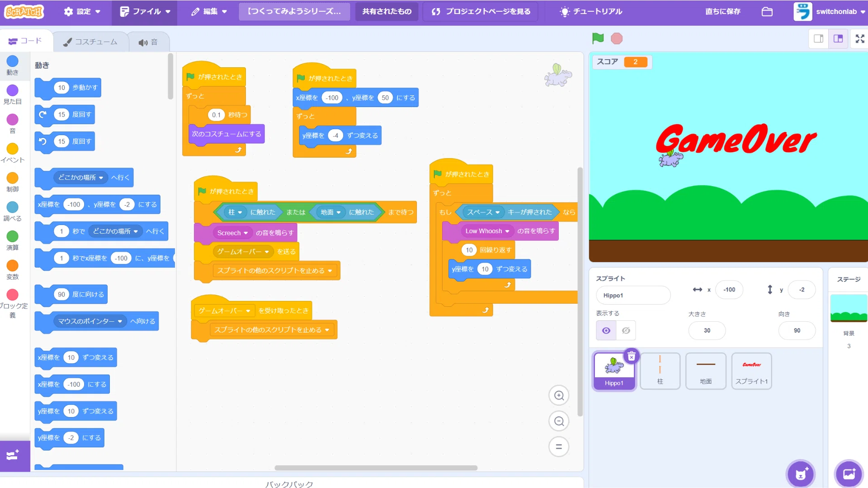Hide the sprite with the crossed eye

click(x=626, y=331)
